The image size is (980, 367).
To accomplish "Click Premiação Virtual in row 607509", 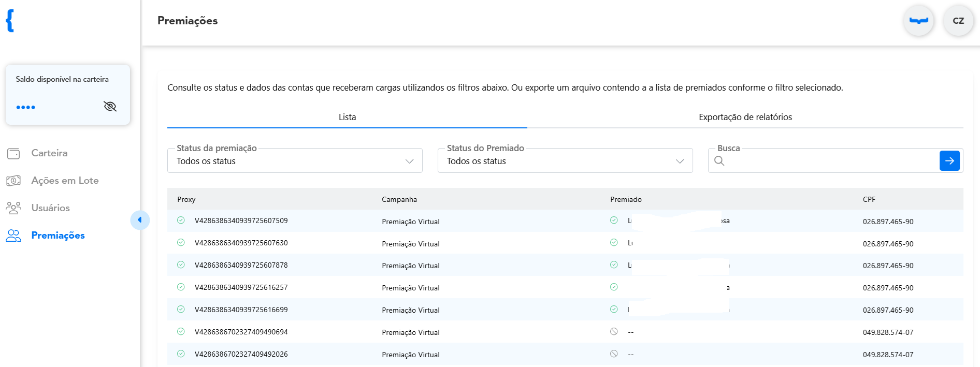I will pyautogui.click(x=411, y=222).
